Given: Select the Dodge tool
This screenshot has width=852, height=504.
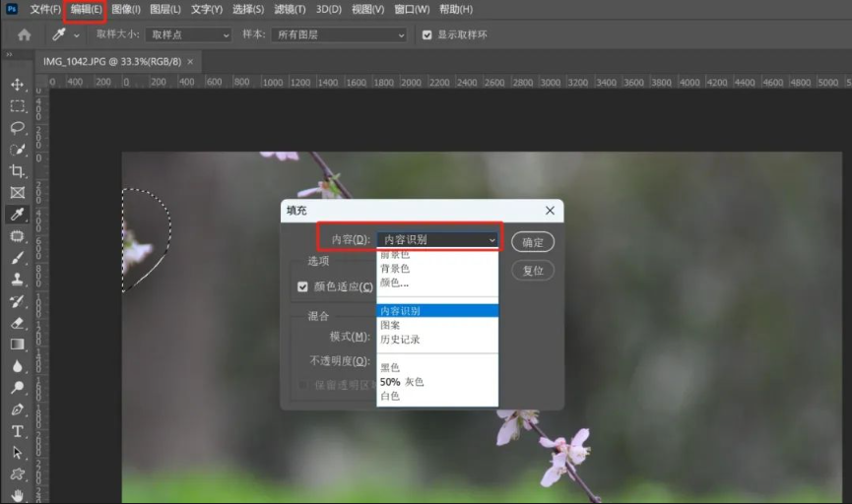Looking at the screenshot, I should tap(17, 388).
